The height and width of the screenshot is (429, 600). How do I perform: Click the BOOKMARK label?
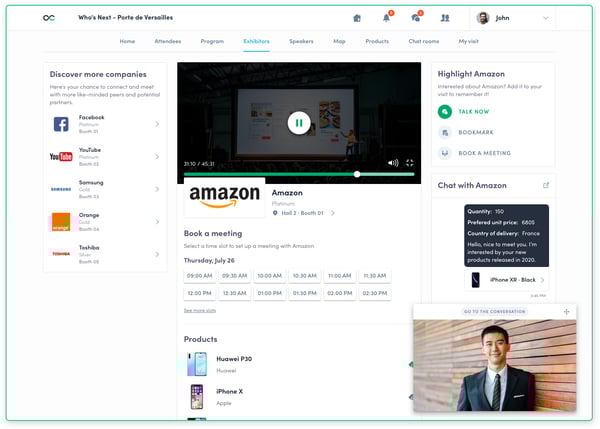coord(476,132)
